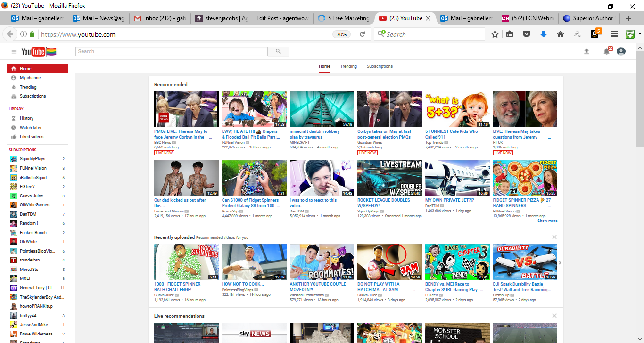Open the green shield extension dropdown
Image resolution: width=644 pixels, height=343 pixels.
point(640,34)
